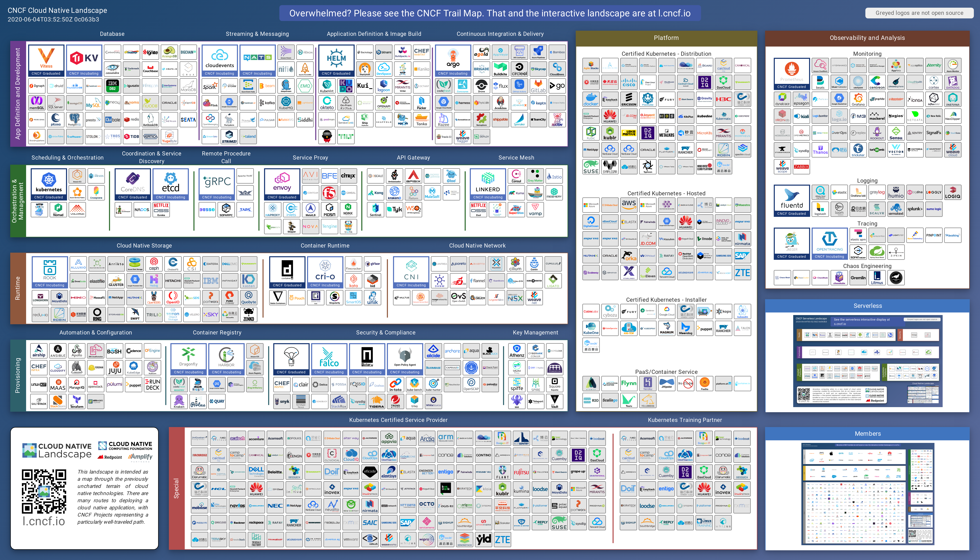Select the TUF graduated logo card
The height and width of the screenshot is (560, 980).
tap(291, 359)
